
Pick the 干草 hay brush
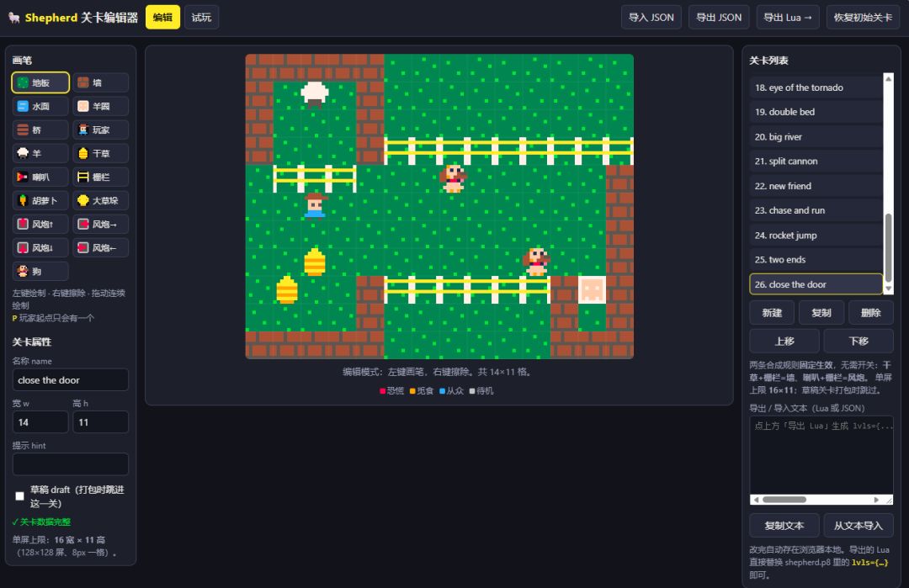tap(101, 153)
